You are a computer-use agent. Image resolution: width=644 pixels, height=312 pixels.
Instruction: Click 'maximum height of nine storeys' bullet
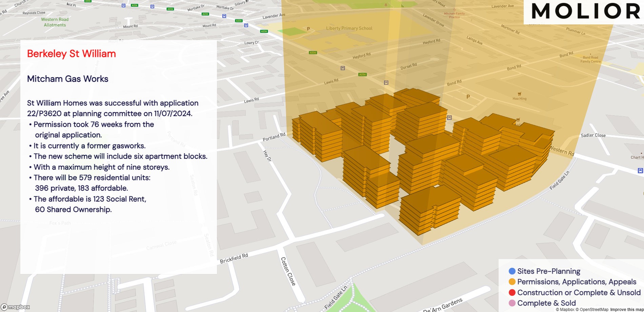point(99,167)
